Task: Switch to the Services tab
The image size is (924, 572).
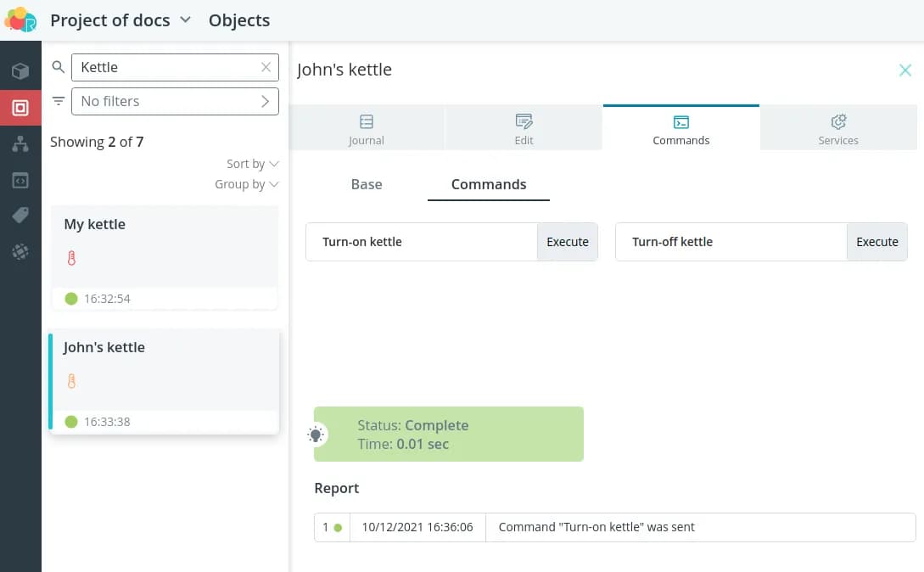Action: [838, 129]
